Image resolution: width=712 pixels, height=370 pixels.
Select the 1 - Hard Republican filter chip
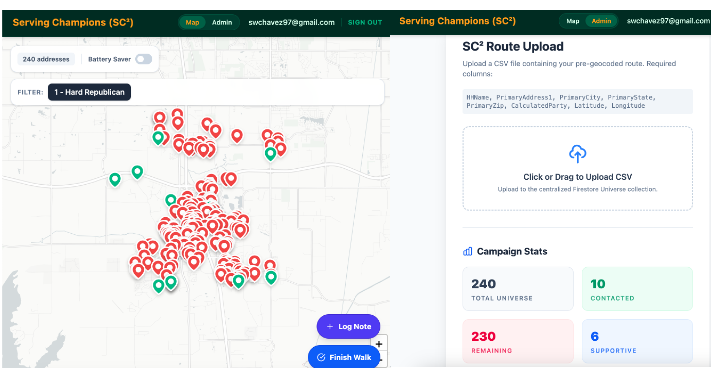click(89, 92)
